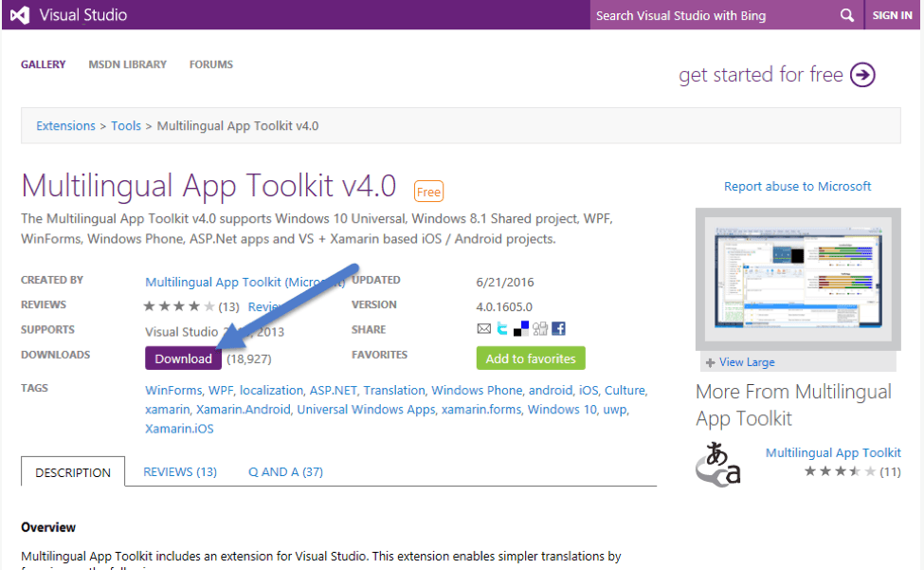Open the toolkit screenshot thumbnail
This screenshot has height=570, width=924.
pyautogui.click(x=798, y=279)
